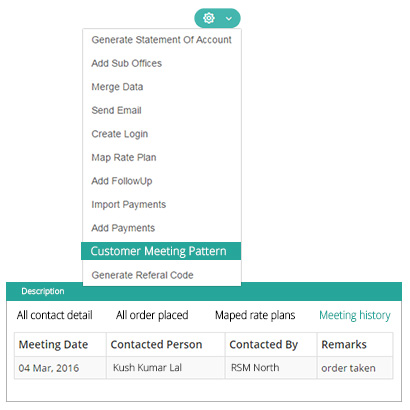Open the All order placed tab
Screen dimensions: 410x410
(x=152, y=315)
